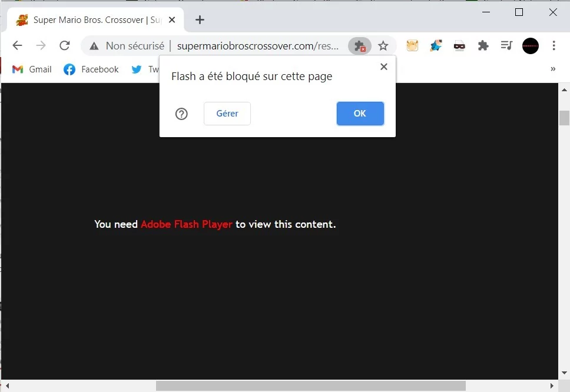The image size is (570, 392).
Task: Open the Extensions puzzle piece menu
Action: click(483, 46)
